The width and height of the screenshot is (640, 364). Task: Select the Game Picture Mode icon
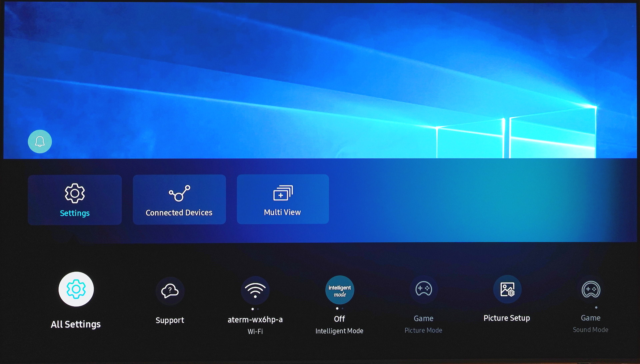[424, 289]
